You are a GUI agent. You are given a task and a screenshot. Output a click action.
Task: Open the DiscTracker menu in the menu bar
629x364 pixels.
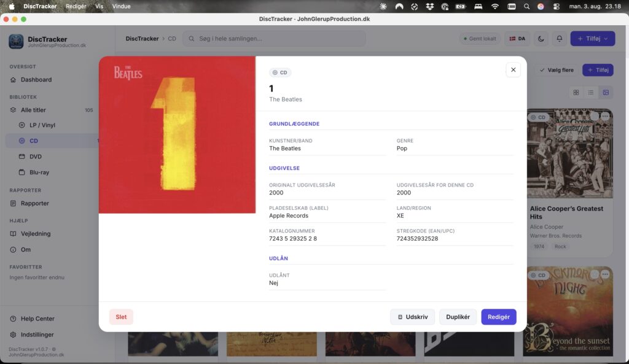(x=40, y=6)
